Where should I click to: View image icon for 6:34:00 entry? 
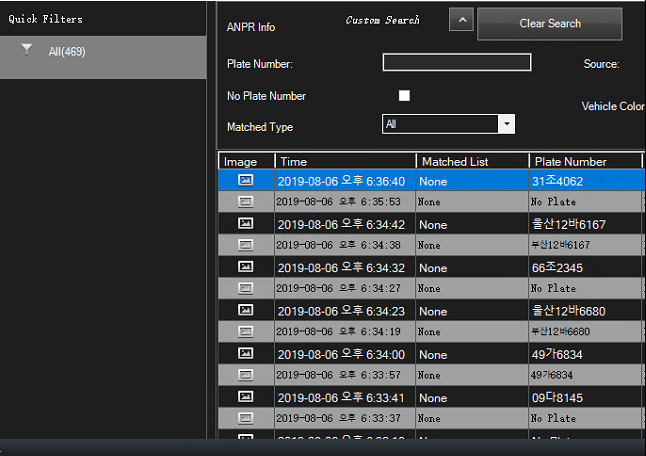245,353
